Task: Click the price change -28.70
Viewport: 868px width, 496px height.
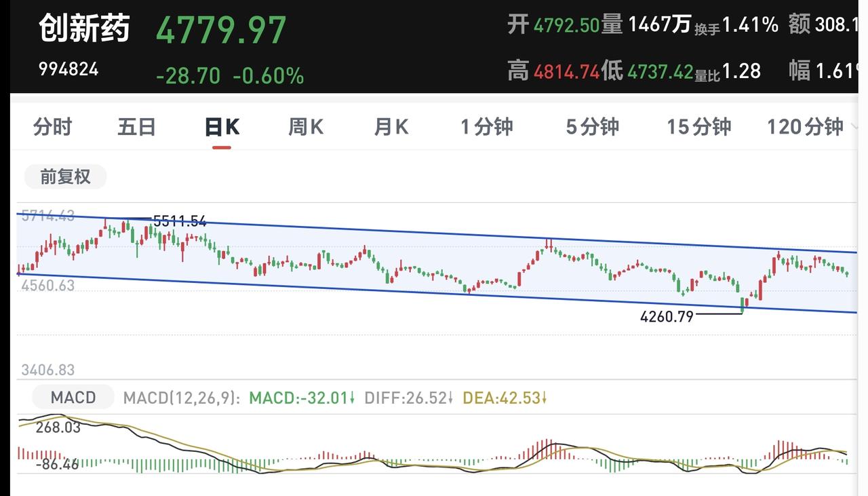Action: pos(189,75)
